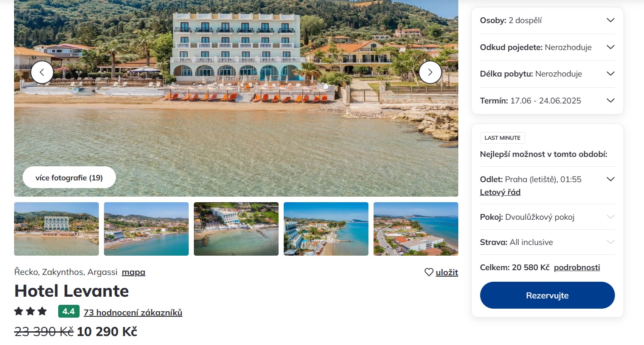Open the Letový řád link
This screenshot has height=345, width=644.
[x=500, y=192]
